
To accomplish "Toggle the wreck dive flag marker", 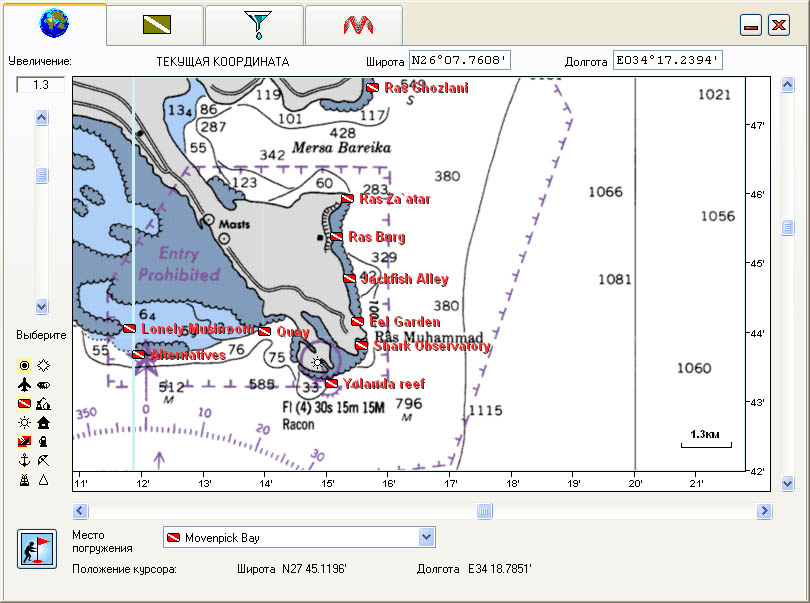I will click(24, 441).
